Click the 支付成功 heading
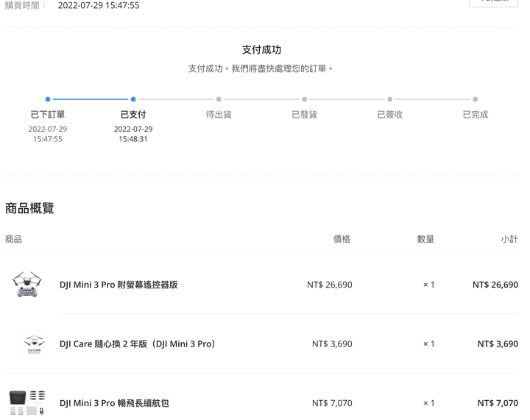Image resolution: width=530 pixels, height=420 pixels. pyautogui.click(x=261, y=49)
